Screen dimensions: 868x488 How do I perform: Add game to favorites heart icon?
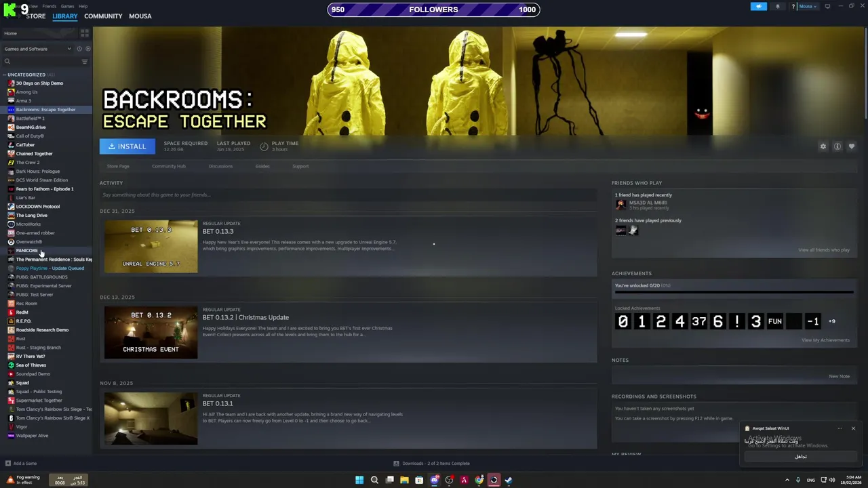pos(852,146)
